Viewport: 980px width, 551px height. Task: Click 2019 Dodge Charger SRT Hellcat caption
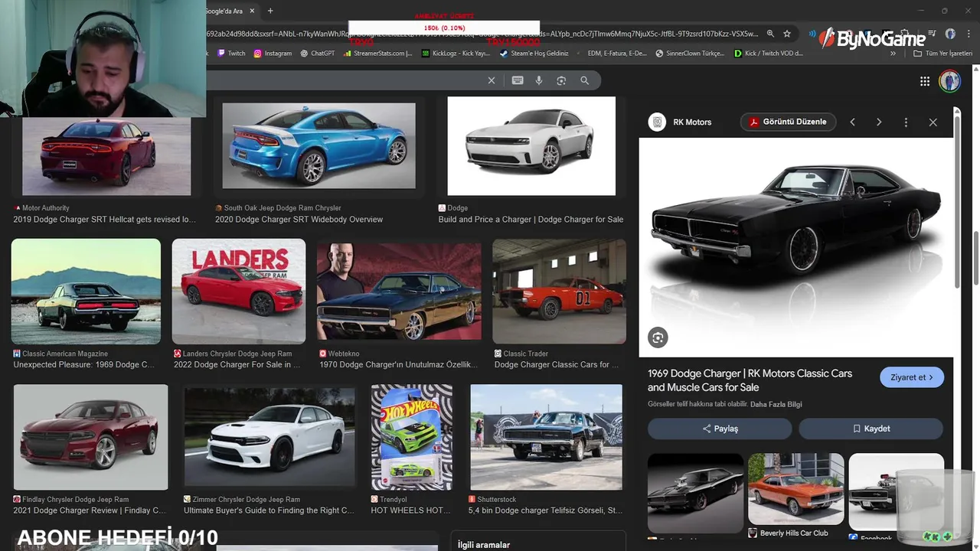[x=104, y=220]
